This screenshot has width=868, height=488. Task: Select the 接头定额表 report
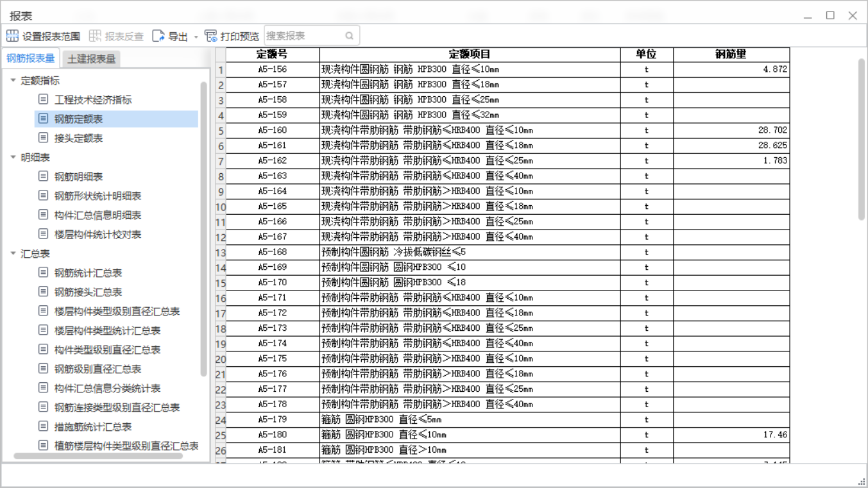point(78,138)
